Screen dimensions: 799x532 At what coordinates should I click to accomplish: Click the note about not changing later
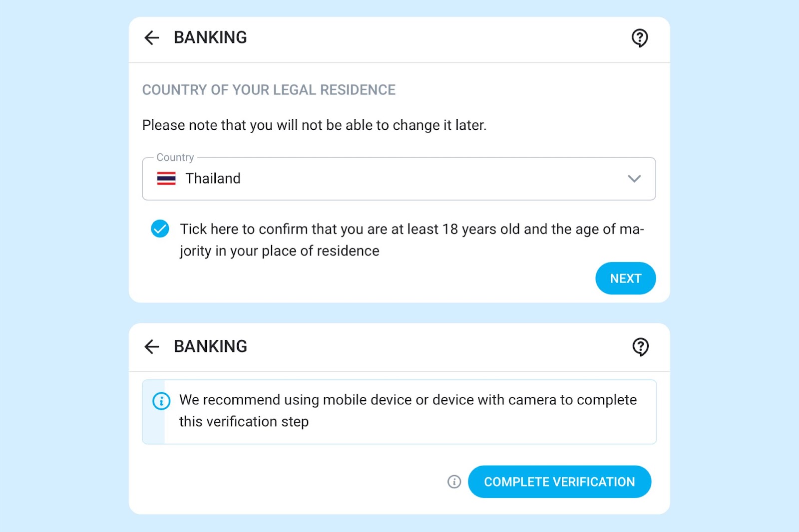coord(314,125)
